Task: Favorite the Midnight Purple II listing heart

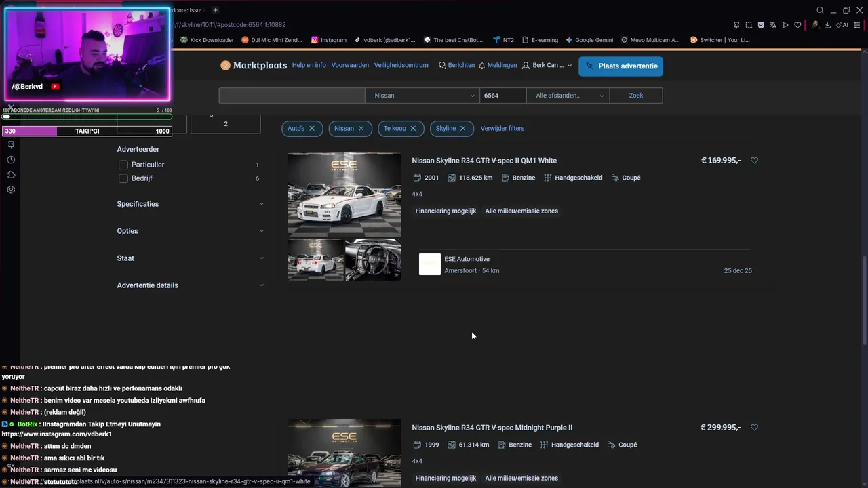Action: (755, 428)
